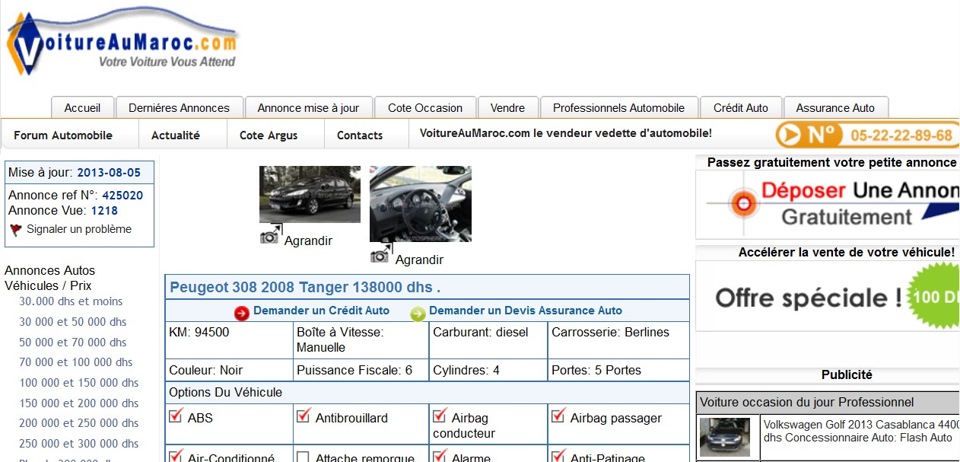This screenshot has height=462, width=960.
Task: Click the red flag report icon
Action: coord(16,230)
